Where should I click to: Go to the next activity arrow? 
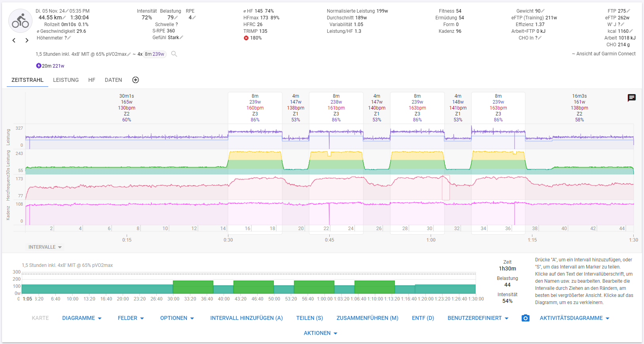[x=27, y=40]
